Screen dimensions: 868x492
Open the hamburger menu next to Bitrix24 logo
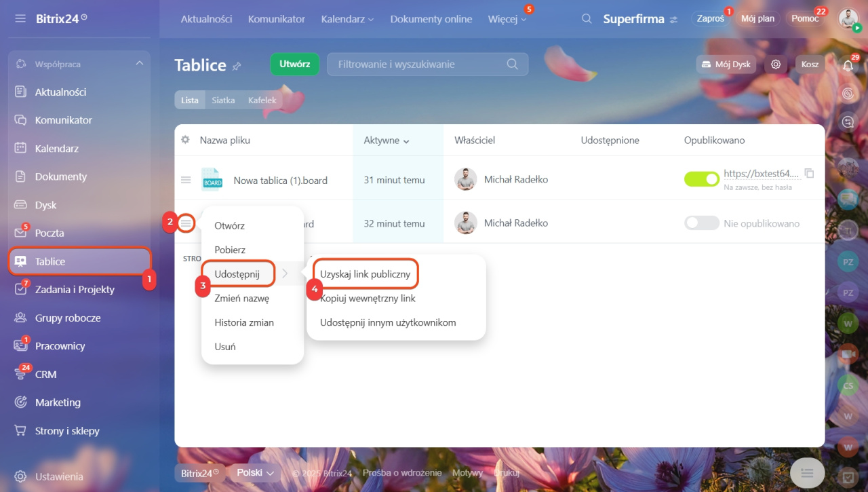[20, 18]
